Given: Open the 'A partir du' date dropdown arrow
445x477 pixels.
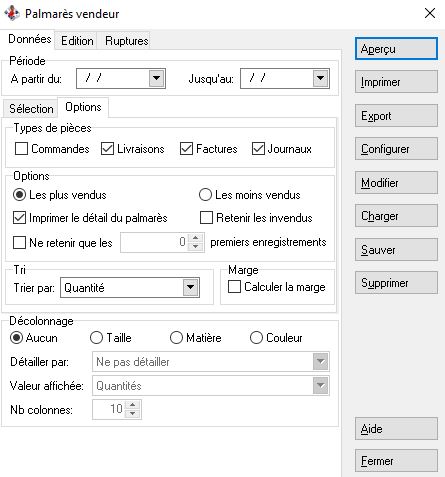Looking at the screenshot, I should [x=156, y=78].
